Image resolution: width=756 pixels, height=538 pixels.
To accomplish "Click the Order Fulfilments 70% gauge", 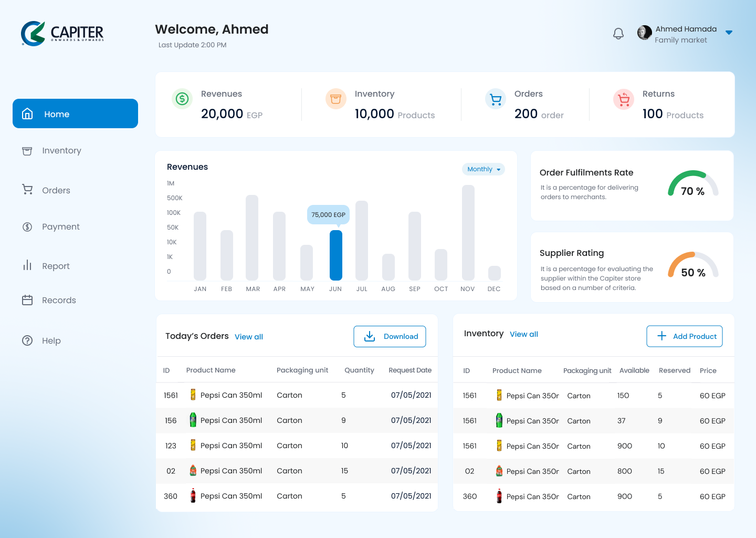I will click(693, 183).
